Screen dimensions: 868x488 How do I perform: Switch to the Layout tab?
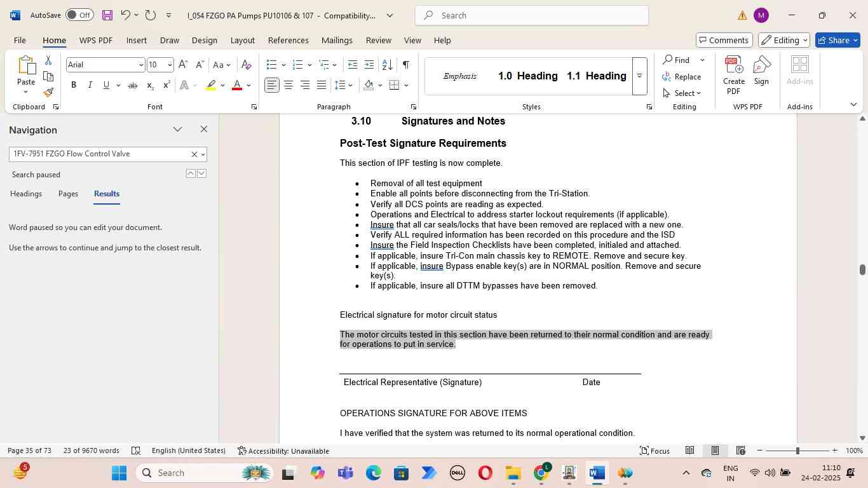pyautogui.click(x=242, y=40)
